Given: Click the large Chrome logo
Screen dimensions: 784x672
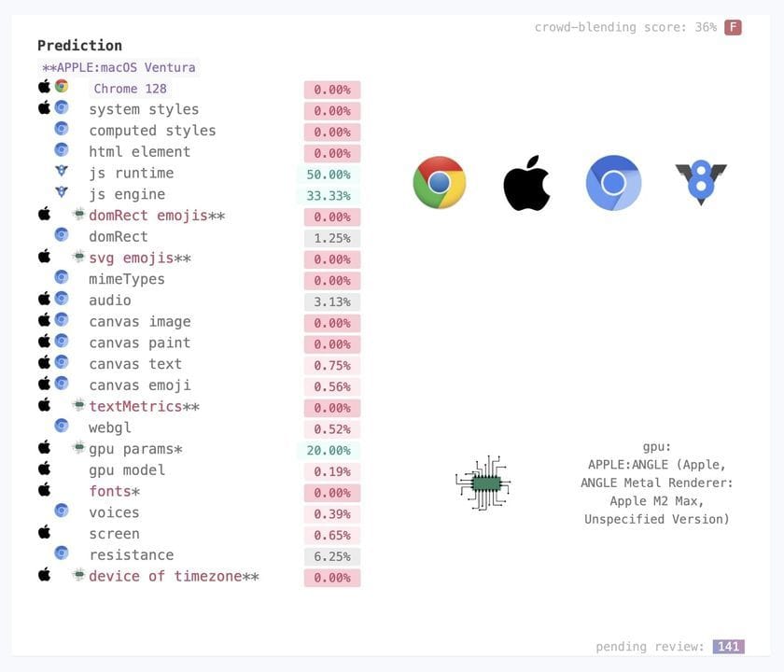Looking at the screenshot, I should (439, 182).
